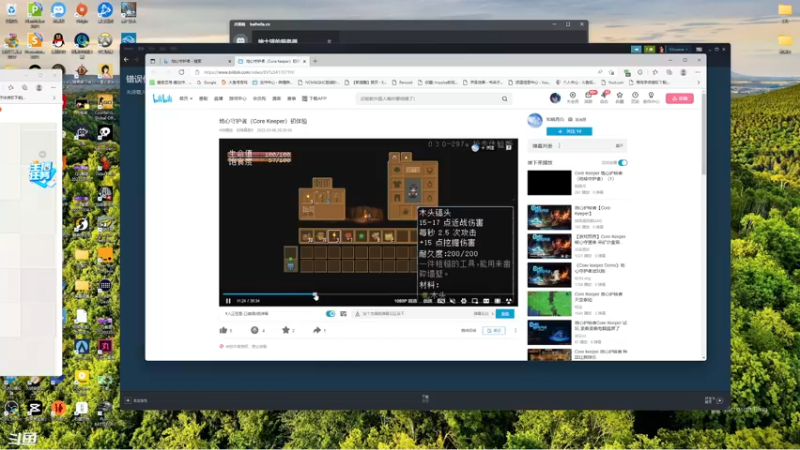This screenshot has height=450, width=800.
Task: Open browser favorites star icon in toolbar
Action: click(x=655, y=72)
